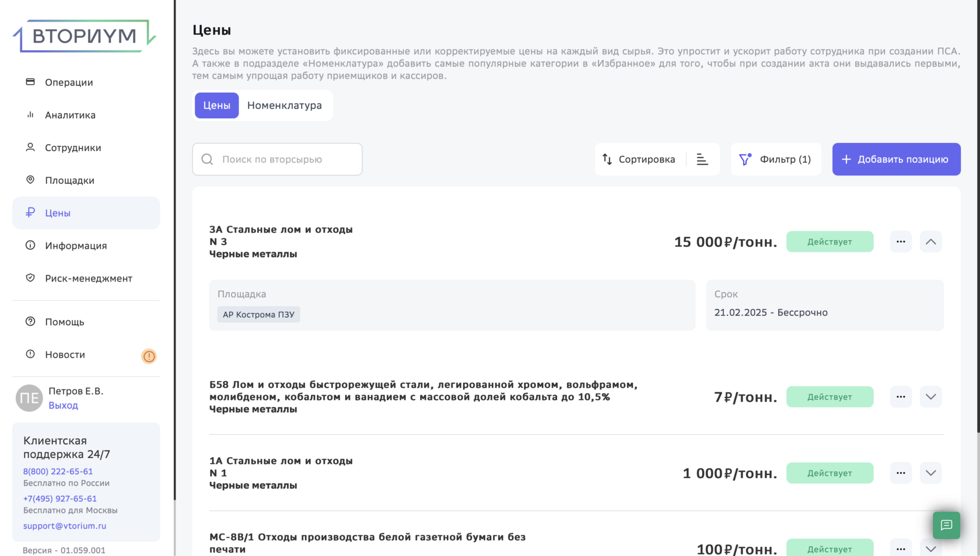Expand the Б58 Лом и отходы row

pos(930,397)
